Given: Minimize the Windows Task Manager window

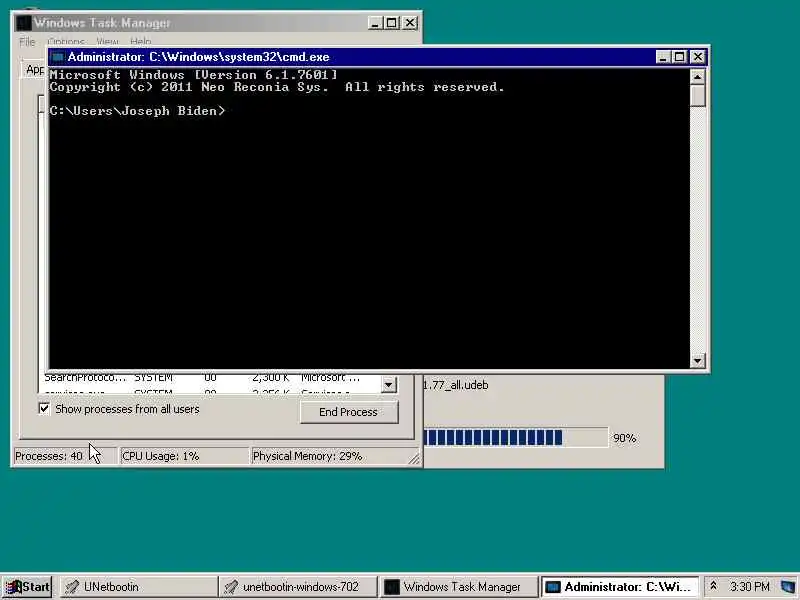Looking at the screenshot, I should pyautogui.click(x=375, y=23).
